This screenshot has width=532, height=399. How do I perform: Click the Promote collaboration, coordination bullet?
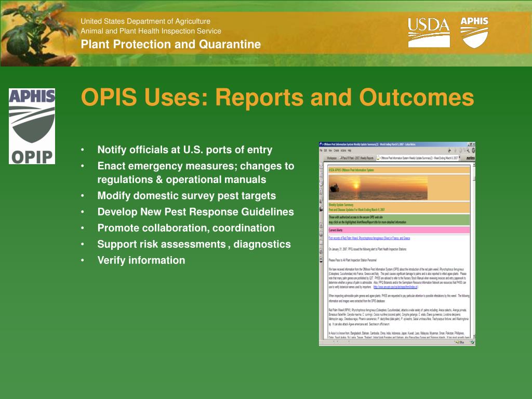pyautogui.click(x=186, y=228)
